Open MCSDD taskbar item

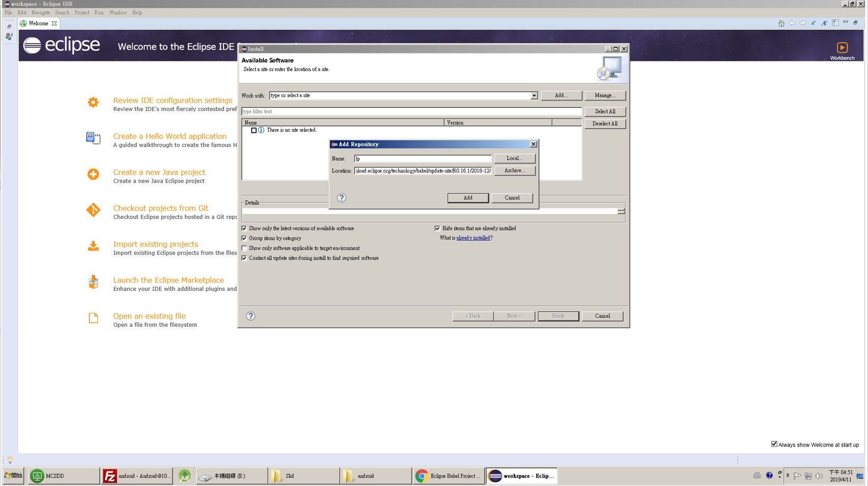pyautogui.click(x=63, y=476)
